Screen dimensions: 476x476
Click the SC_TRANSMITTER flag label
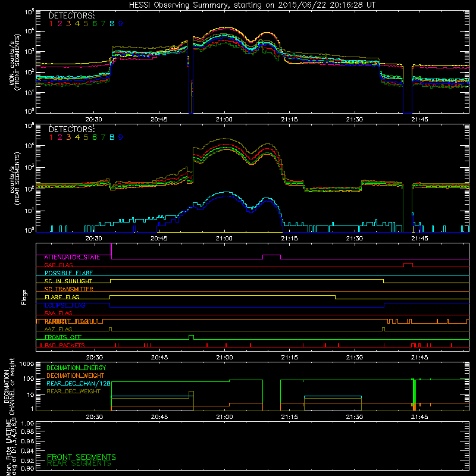pos(68,289)
